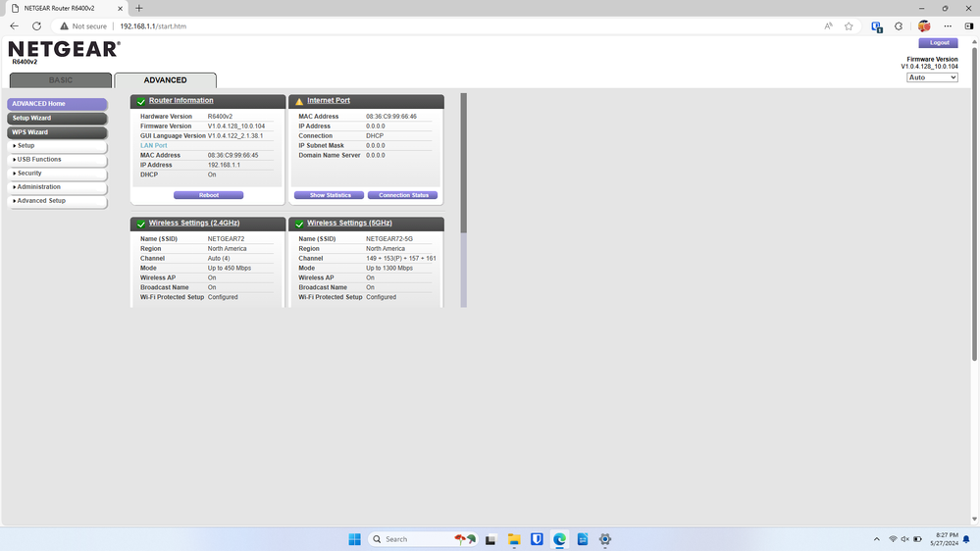This screenshot has width=980, height=551.
Task: Expand the Advanced Setup section
Action: pyautogui.click(x=57, y=201)
